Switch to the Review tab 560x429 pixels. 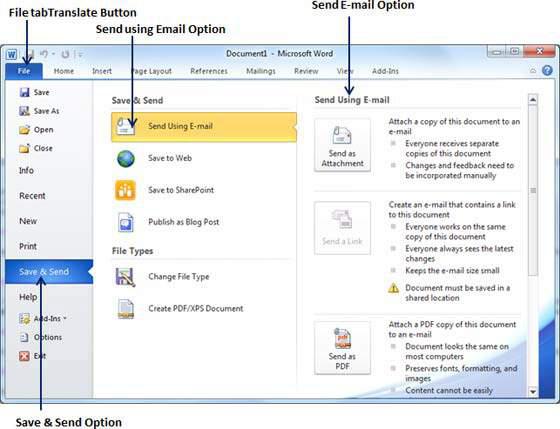[306, 71]
